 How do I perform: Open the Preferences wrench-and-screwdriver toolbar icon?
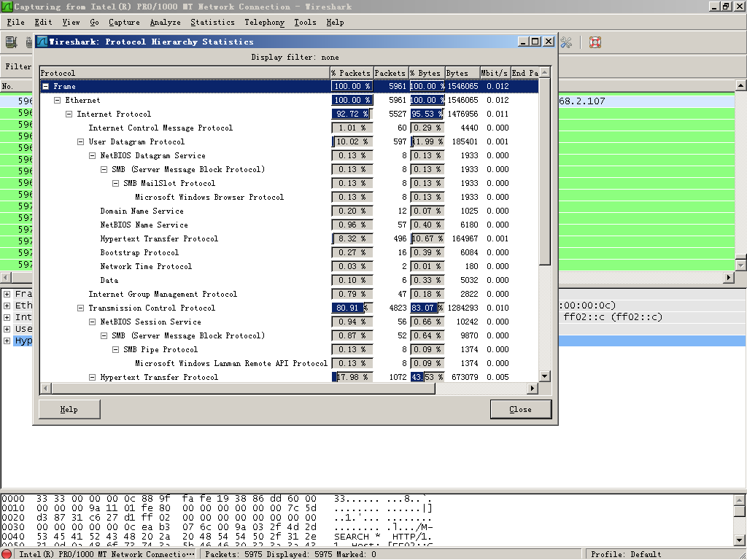tap(566, 42)
